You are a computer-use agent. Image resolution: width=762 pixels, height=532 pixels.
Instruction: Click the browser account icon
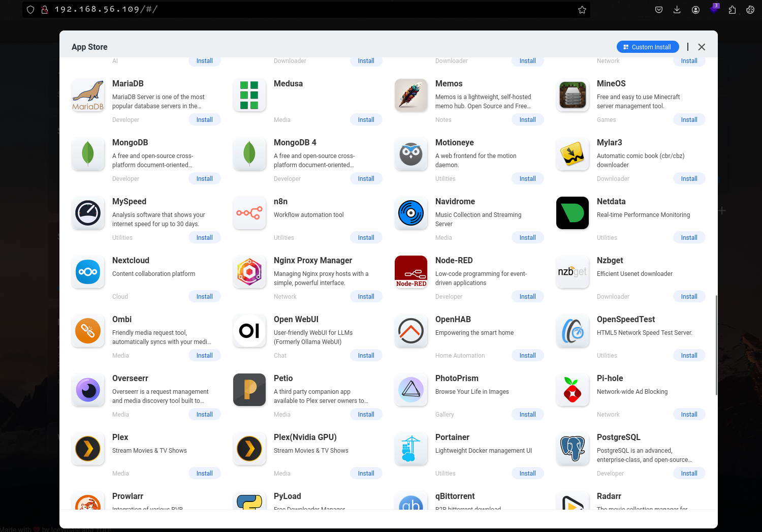pos(695,10)
